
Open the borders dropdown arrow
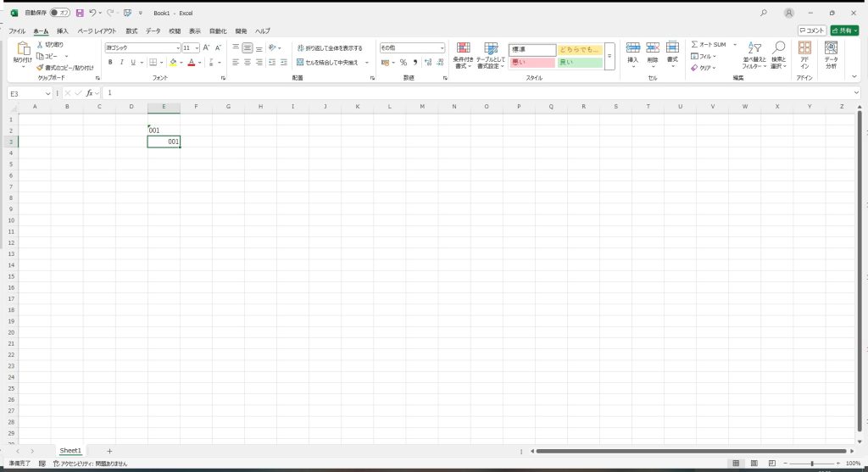(x=161, y=63)
